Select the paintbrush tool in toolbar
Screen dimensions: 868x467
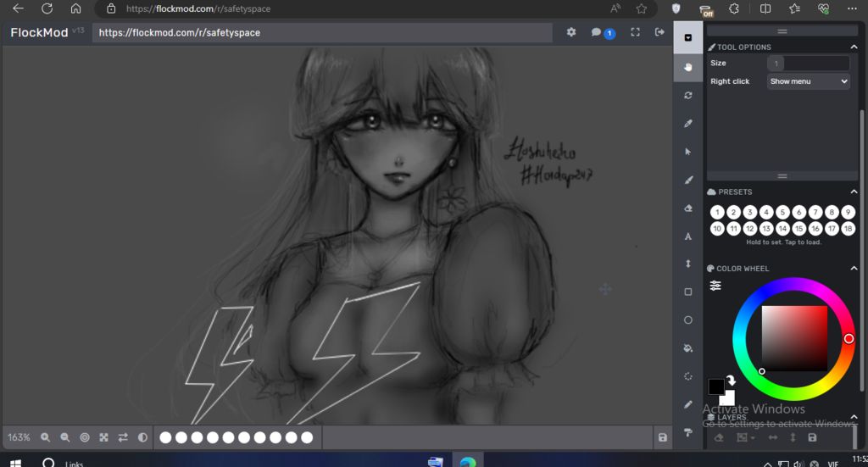coord(688,180)
